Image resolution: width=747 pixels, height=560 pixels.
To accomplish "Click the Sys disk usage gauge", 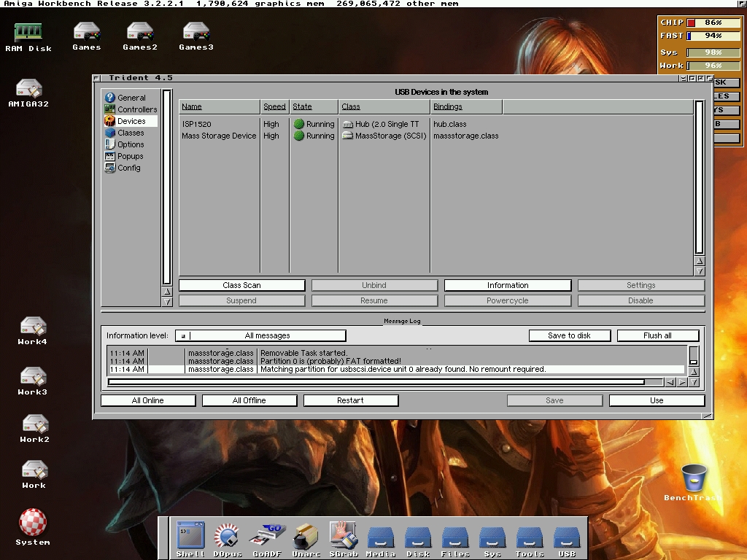I will point(713,52).
